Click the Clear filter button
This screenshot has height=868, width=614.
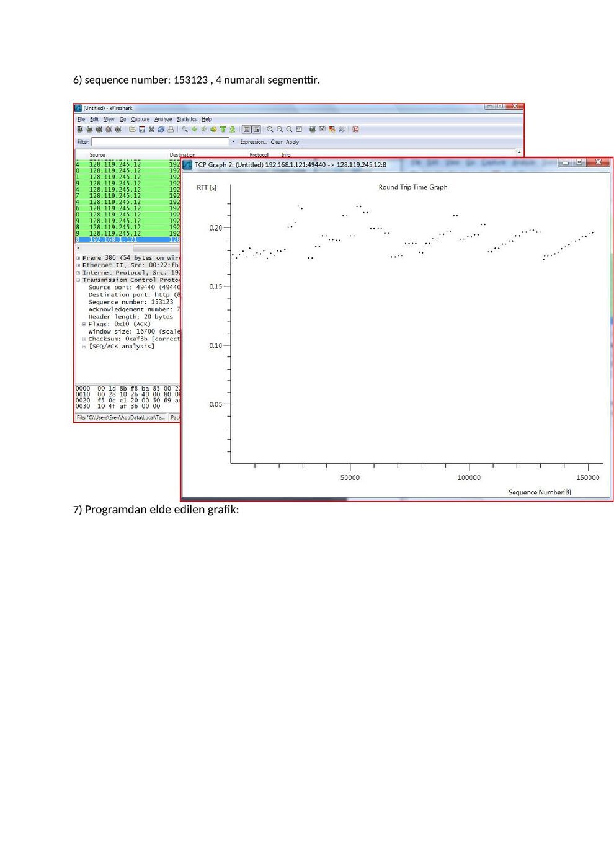point(277,142)
